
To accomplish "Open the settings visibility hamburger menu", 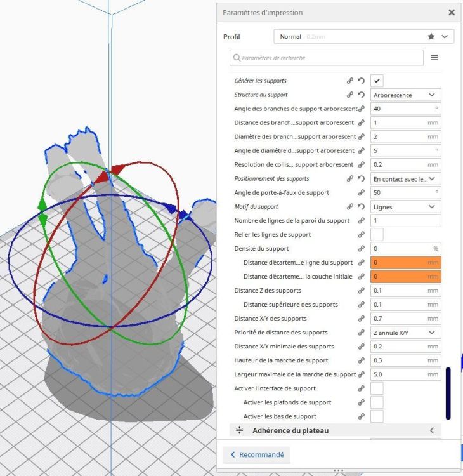I will (x=434, y=58).
